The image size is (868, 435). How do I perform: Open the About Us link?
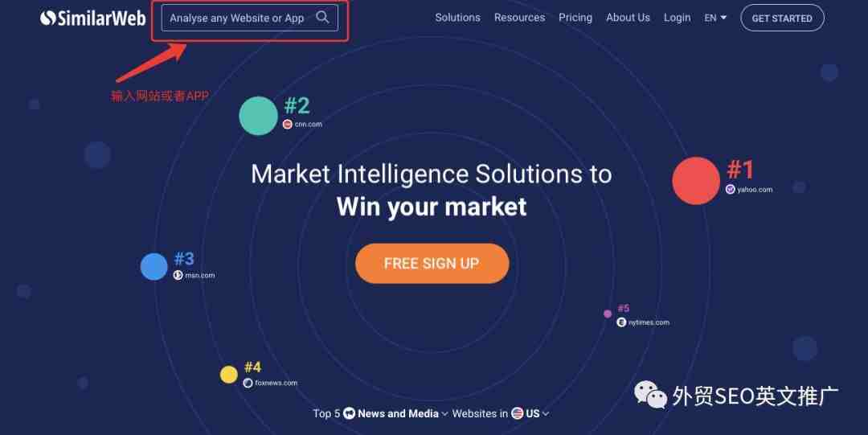point(628,18)
